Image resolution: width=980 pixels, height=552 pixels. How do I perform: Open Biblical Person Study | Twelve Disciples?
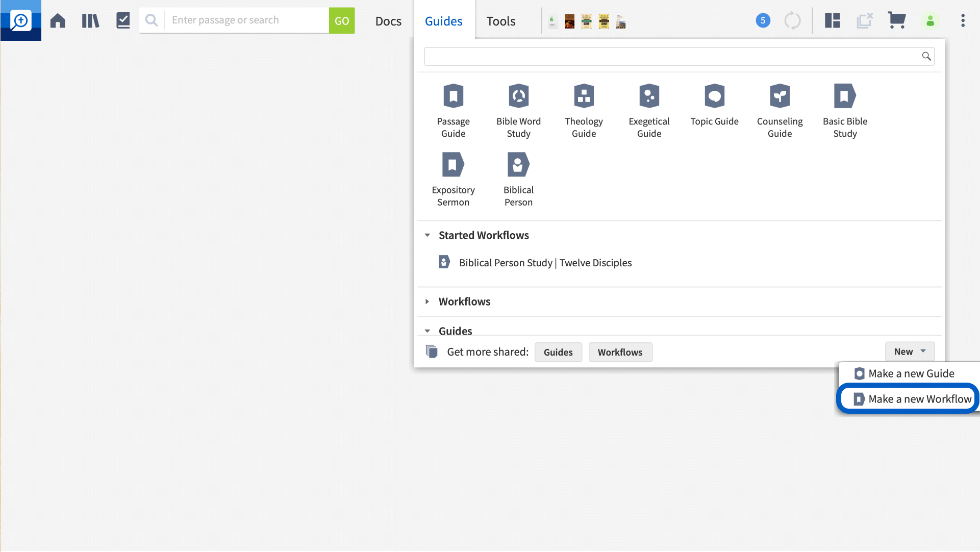(x=545, y=262)
